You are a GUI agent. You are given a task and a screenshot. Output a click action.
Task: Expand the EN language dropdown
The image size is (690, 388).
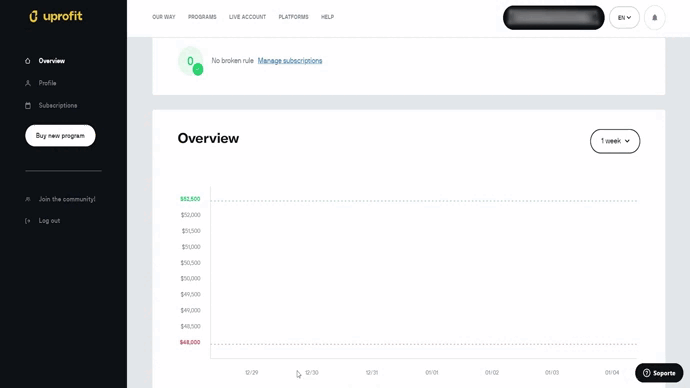click(624, 18)
